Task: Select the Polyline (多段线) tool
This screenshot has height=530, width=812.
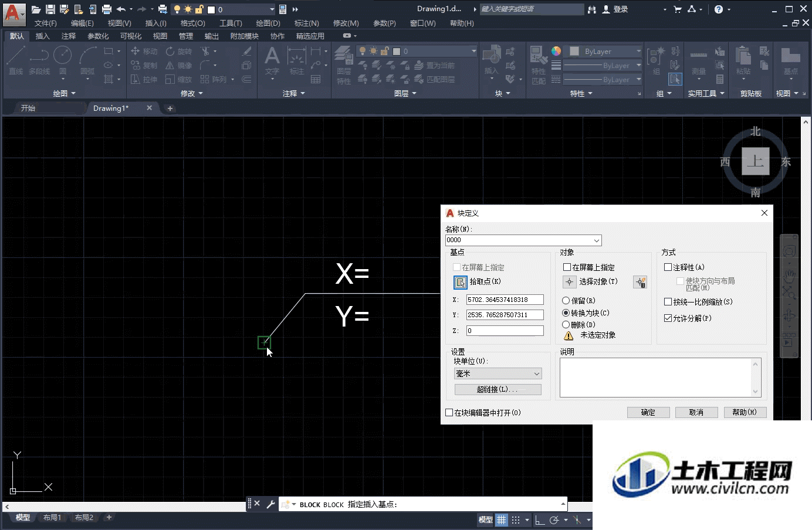Action: pos(39,61)
